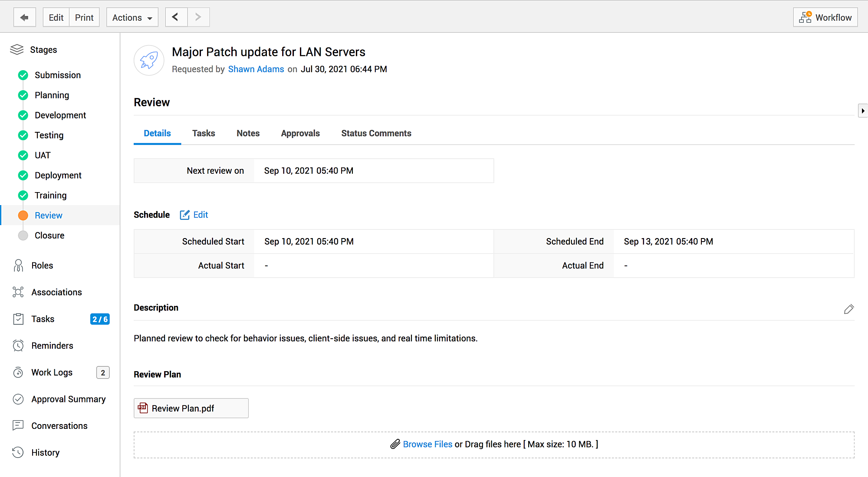This screenshot has width=868, height=477.
Task: Switch to the Notes tab
Action: tap(248, 133)
